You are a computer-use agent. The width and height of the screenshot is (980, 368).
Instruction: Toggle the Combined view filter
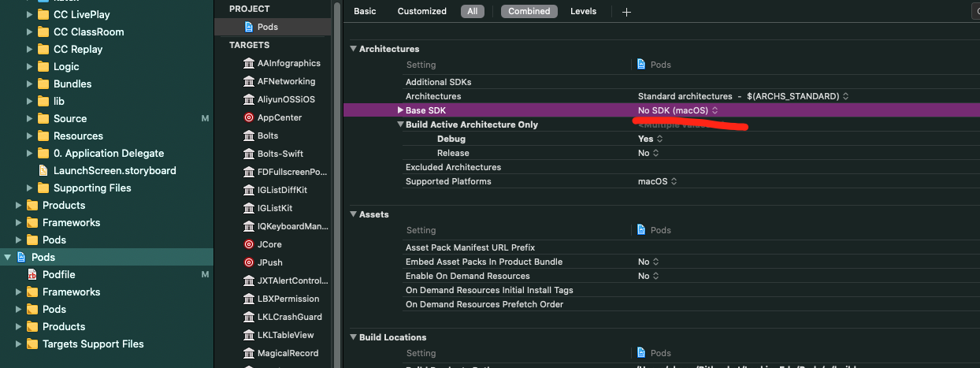(529, 11)
